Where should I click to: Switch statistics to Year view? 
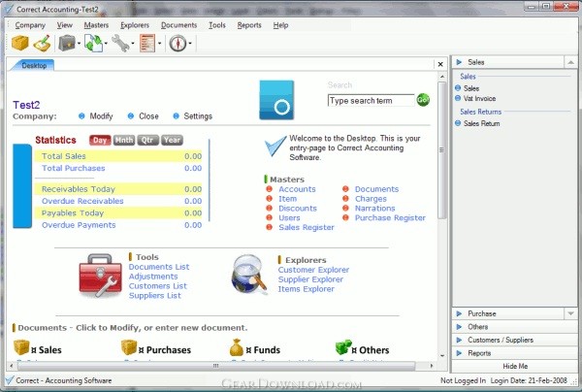coord(172,140)
